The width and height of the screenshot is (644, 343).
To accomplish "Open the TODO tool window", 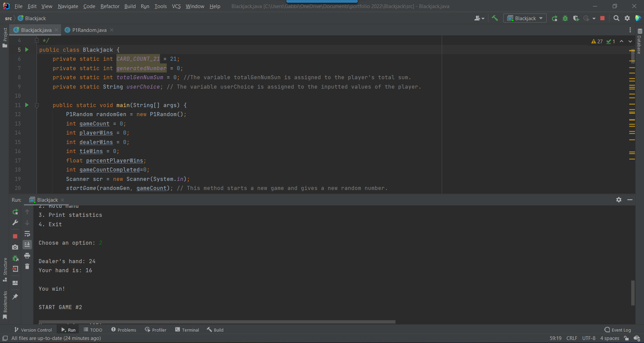I will (x=93, y=330).
